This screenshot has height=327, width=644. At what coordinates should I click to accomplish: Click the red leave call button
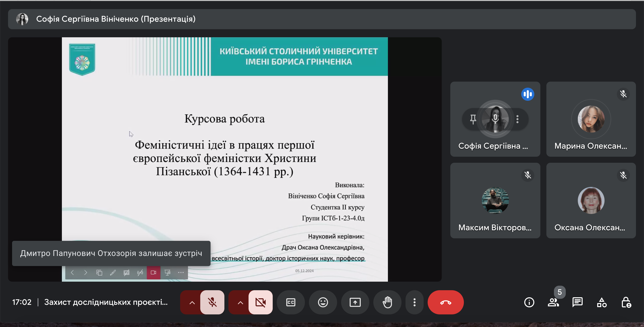click(x=446, y=302)
